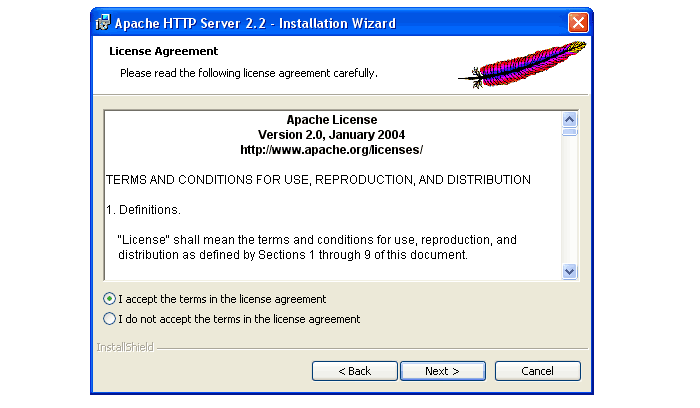
Task: Click the 'License Agreement' heading
Action: point(162,51)
